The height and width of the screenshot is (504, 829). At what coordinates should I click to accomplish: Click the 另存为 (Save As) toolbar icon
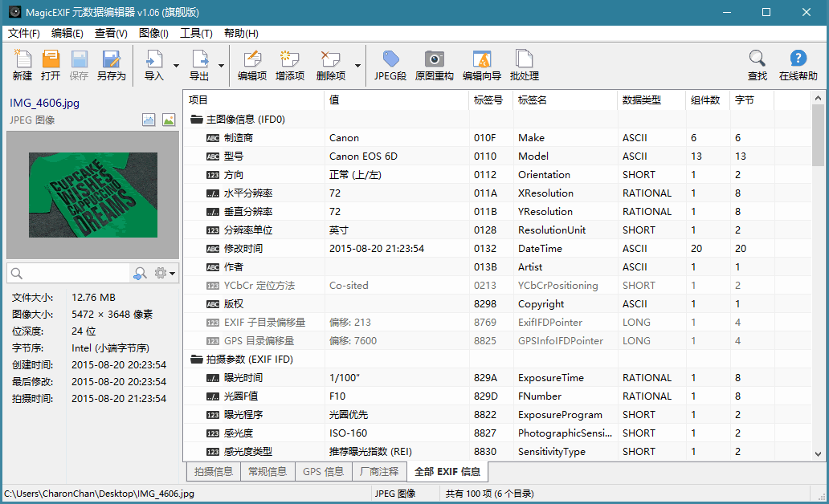[111, 59]
